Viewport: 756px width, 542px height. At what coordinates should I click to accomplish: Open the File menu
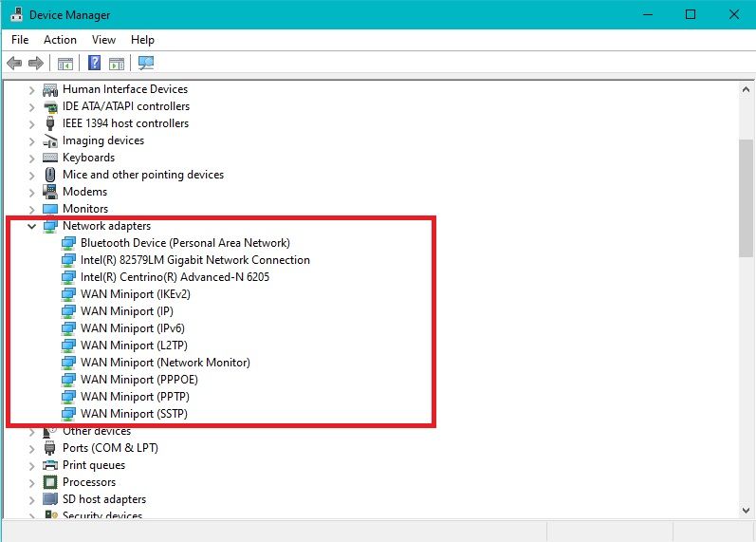[20, 40]
